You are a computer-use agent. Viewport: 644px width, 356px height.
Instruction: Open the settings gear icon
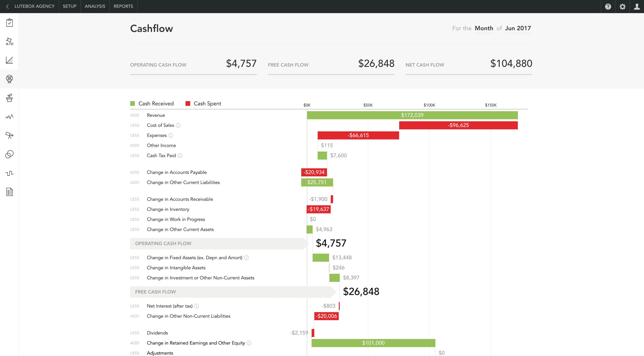(622, 6)
